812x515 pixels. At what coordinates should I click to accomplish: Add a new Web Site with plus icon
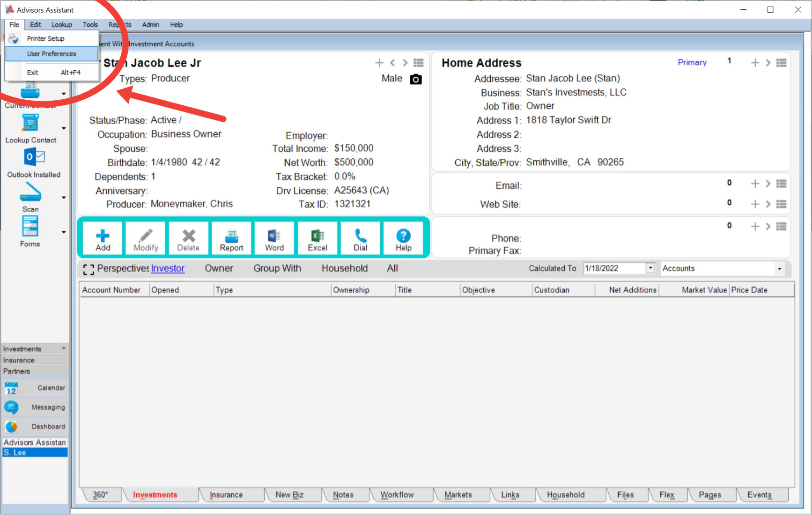(x=755, y=204)
